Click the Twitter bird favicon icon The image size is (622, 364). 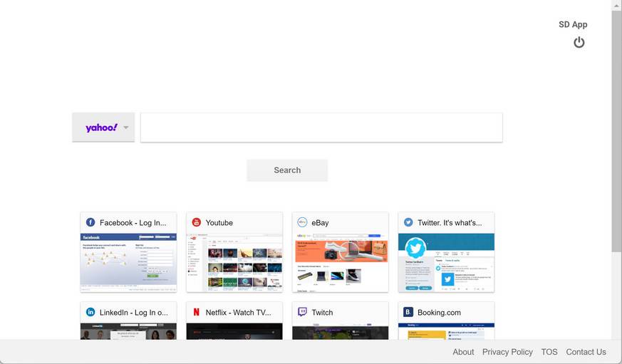click(x=408, y=222)
